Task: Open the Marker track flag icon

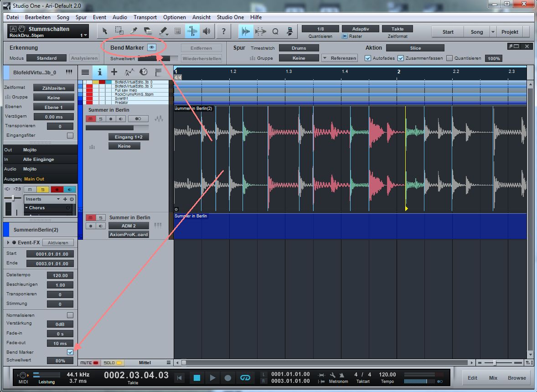Action: (158, 72)
